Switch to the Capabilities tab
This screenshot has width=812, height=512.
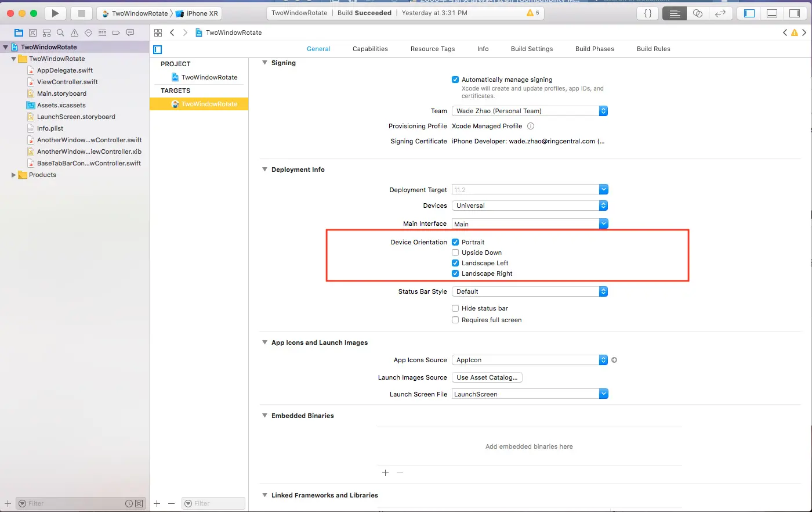[x=370, y=49]
